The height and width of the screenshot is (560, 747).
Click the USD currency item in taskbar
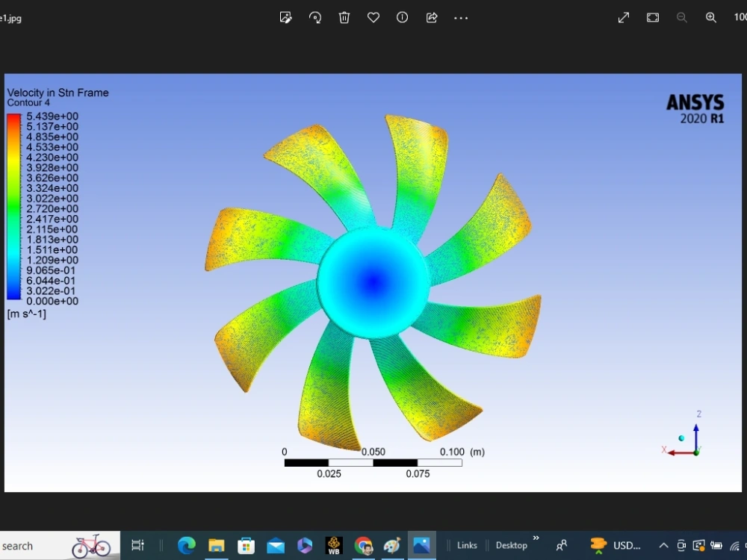(x=617, y=545)
